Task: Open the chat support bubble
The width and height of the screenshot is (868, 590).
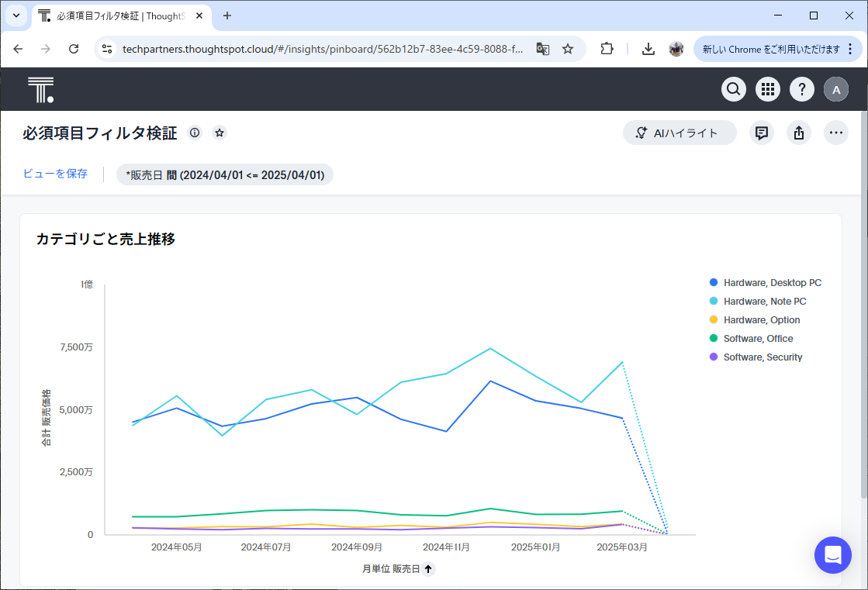Action: click(x=833, y=555)
